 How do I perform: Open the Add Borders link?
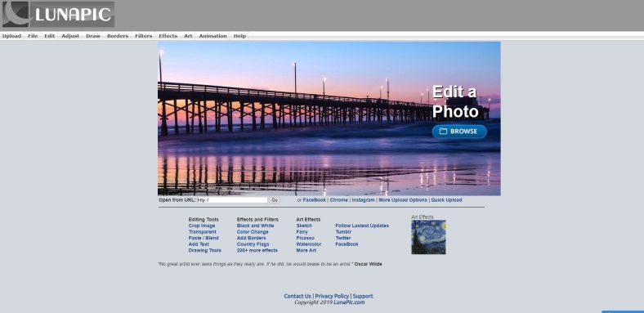point(252,239)
